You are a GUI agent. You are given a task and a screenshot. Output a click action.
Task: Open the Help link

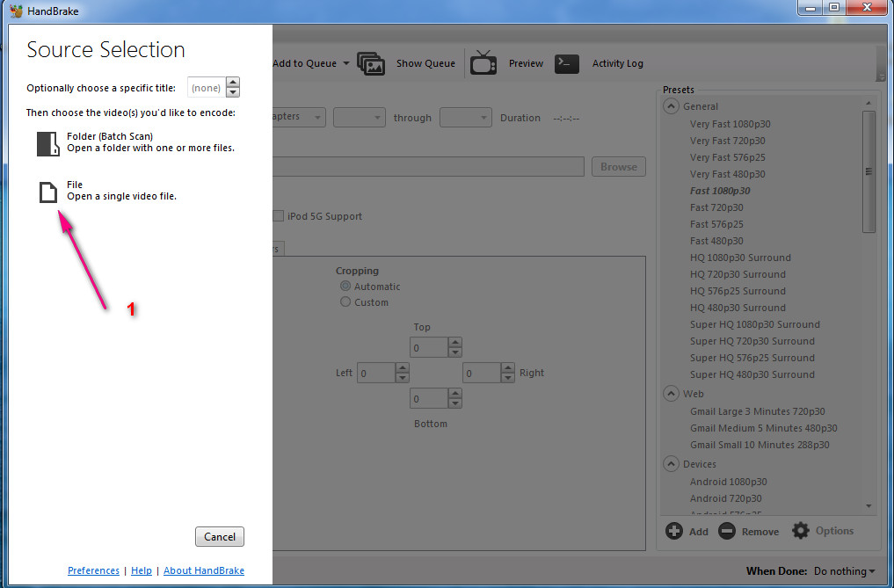[x=142, y=570]
